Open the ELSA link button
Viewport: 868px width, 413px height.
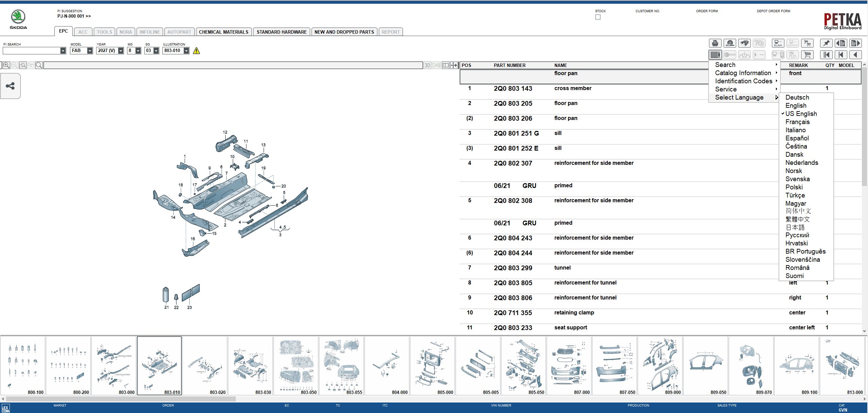pyautogui.click(x=778, y=43)
